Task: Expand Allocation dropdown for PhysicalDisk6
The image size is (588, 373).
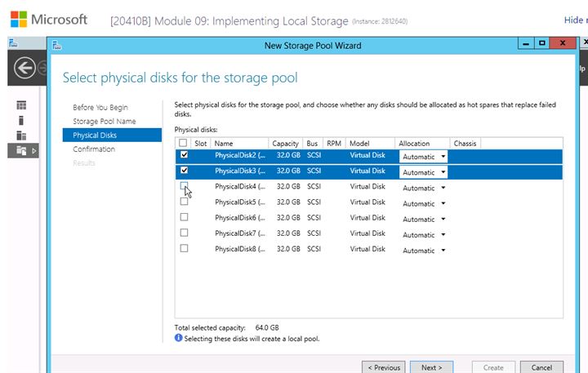Action: [x=423, y=219]
